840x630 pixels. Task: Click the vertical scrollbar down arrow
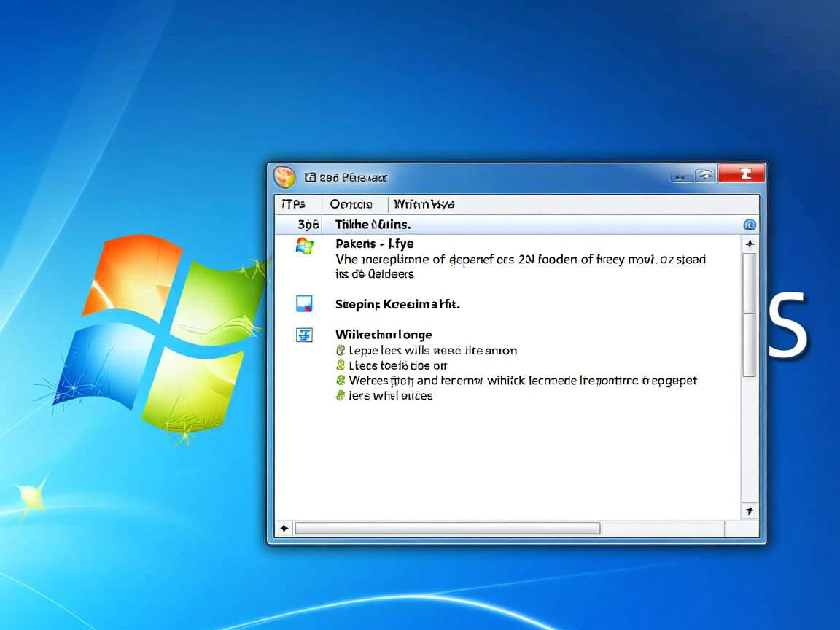[x=750, y=511]
